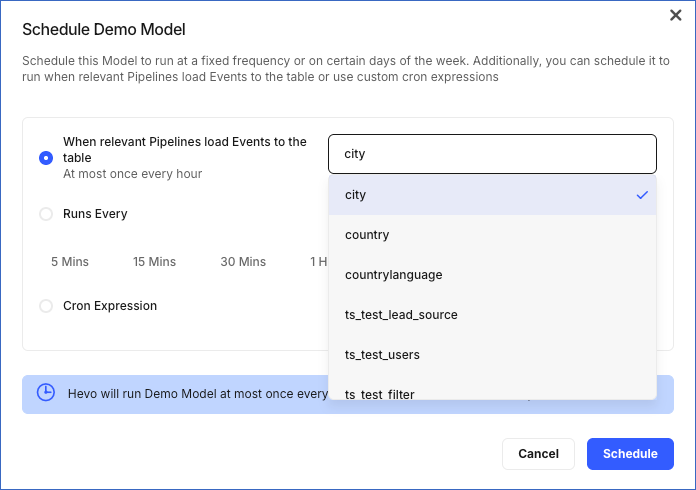Select the Cron Expression radio option
Image resolution: width=696 pixels, height=490 pixels.
tap(46, 306)
